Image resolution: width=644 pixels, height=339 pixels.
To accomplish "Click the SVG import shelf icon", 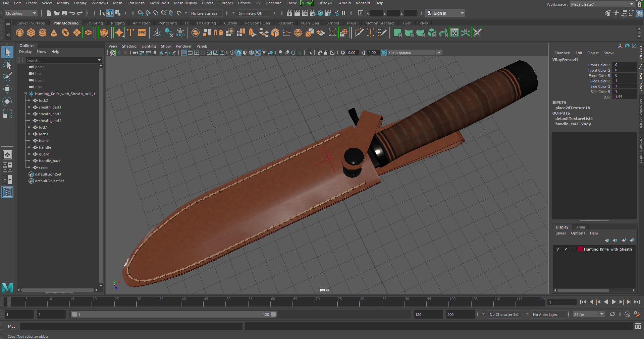I will tap(142, 32).
